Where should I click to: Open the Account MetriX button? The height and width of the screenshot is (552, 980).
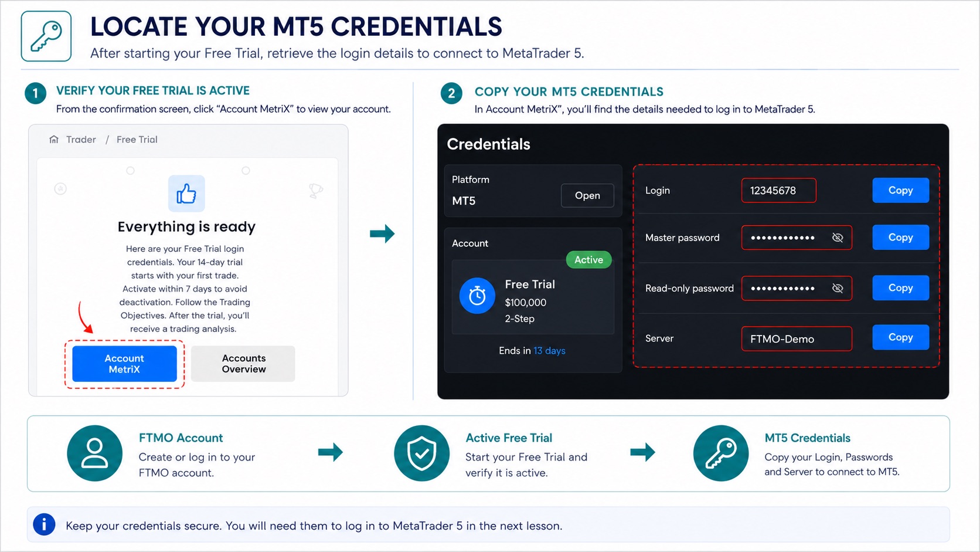click(124, 364)
